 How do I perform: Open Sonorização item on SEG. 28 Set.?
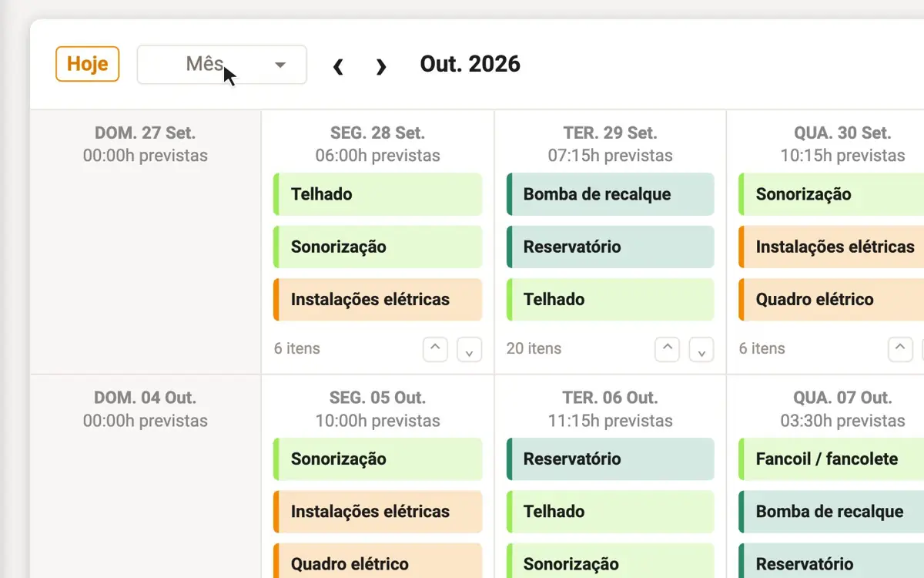(377, 247)
